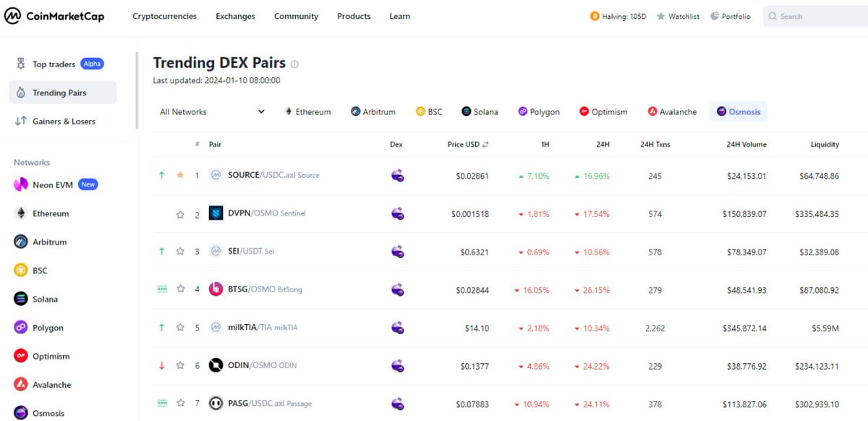The height and width of the screenshot is (421, 868).
Task: Click the info icon next to Trending DEX Pairs
Action: (x=294, y=64)
